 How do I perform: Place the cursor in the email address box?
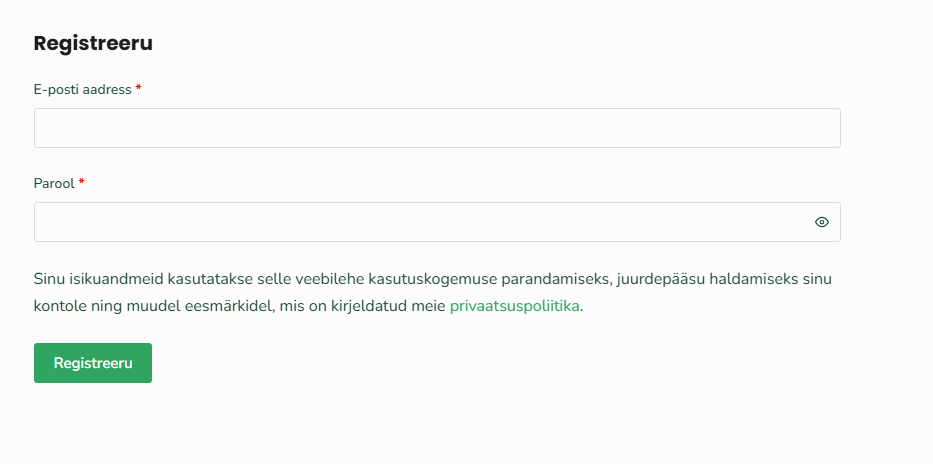(437, 128)
